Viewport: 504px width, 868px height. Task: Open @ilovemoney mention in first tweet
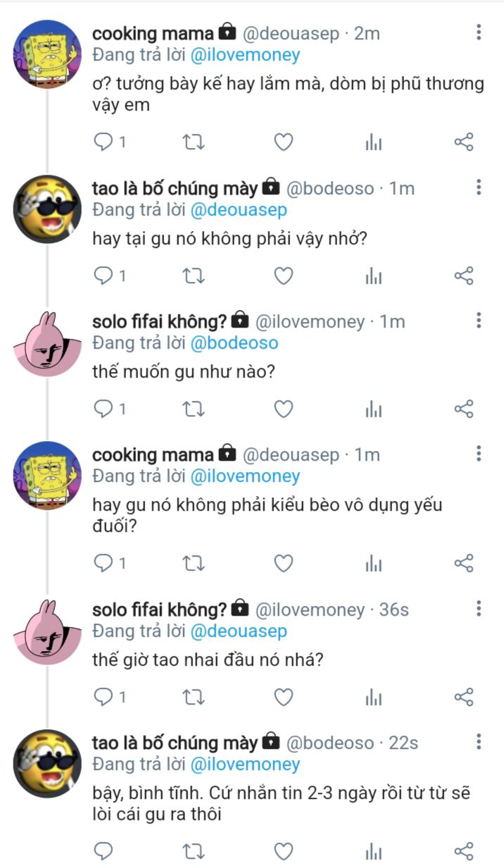245,55
